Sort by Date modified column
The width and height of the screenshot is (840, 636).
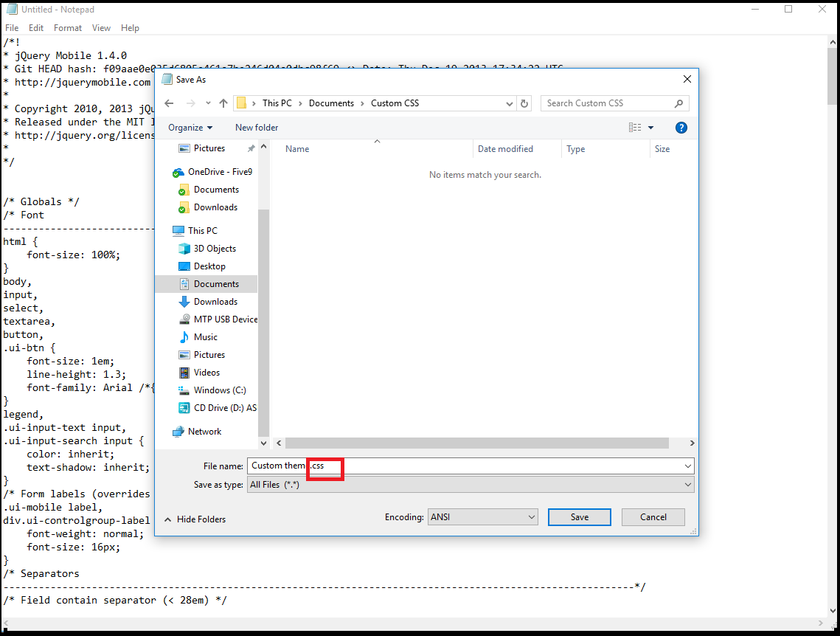[505, 149]
